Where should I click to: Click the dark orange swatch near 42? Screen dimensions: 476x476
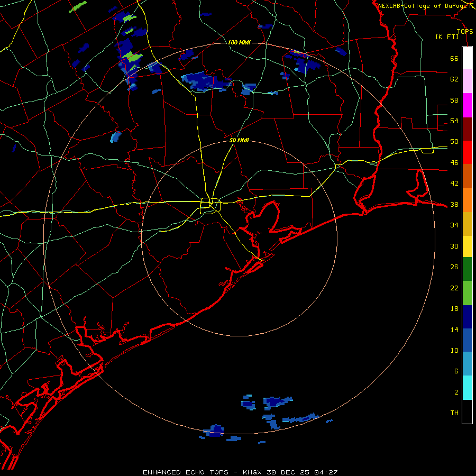click(467, 176)
